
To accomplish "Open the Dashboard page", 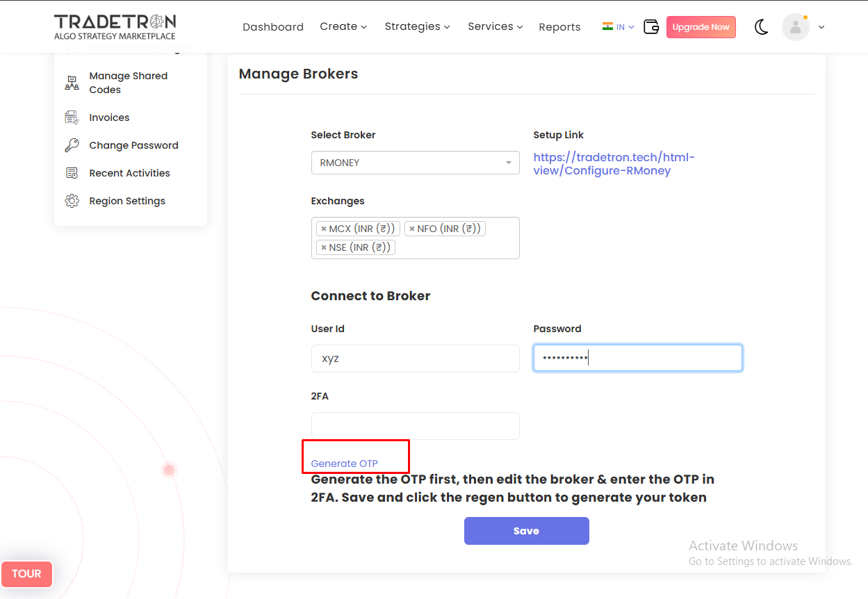I will (273, 27).
